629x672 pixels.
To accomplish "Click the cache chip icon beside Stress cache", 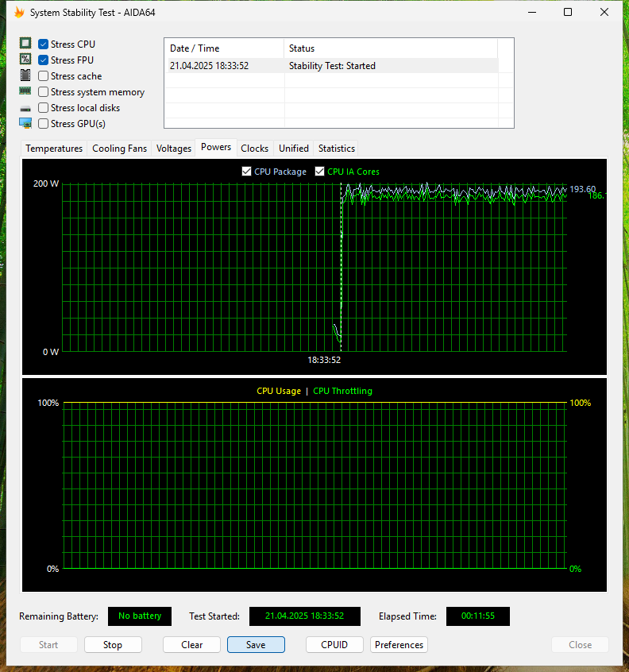I will click(25, 75).
